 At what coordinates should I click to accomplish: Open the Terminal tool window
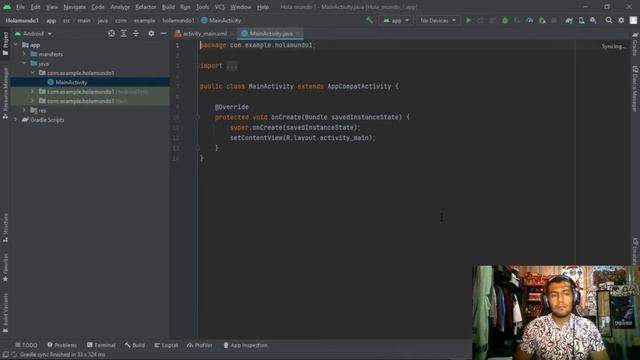[101, 345]
